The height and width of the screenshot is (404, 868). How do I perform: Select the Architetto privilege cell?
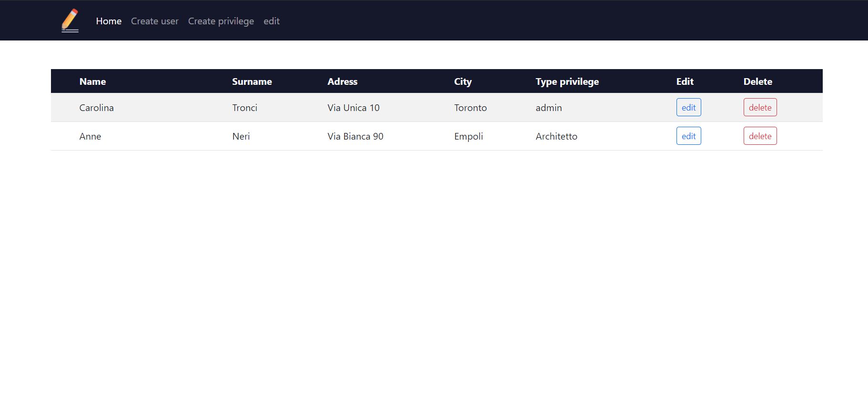pyautogui.click(x=556, y=136)
